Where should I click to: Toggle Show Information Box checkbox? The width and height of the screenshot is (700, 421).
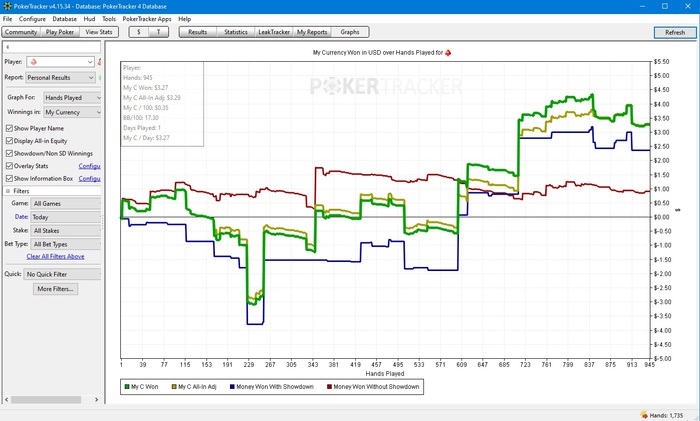tap(9, 178)
